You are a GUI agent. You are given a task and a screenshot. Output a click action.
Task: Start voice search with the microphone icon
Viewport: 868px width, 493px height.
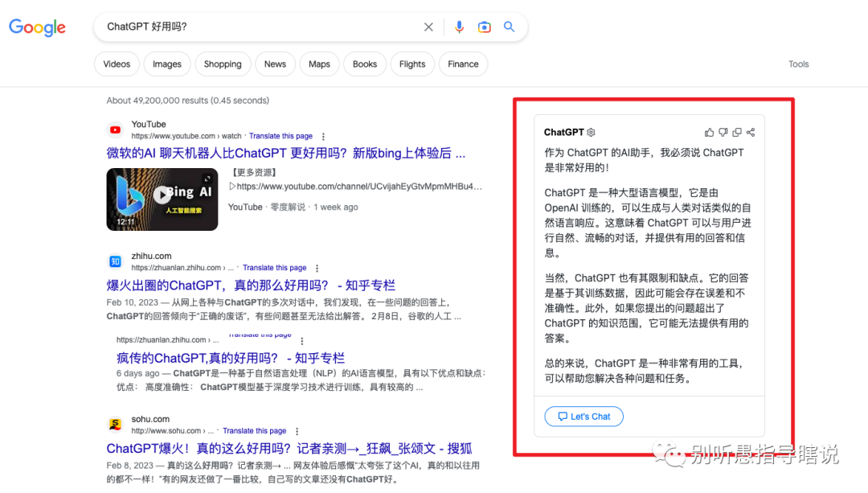[459, 27]
